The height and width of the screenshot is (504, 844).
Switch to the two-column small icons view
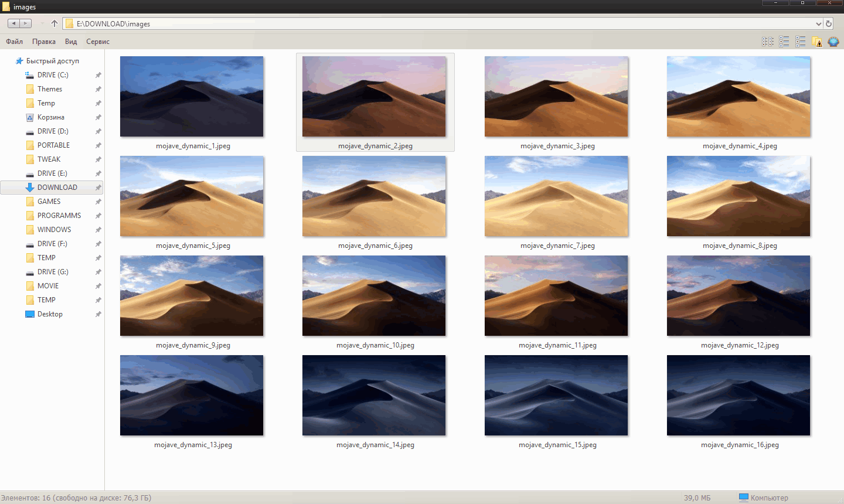pyautogui.click(x=768, y=42)
